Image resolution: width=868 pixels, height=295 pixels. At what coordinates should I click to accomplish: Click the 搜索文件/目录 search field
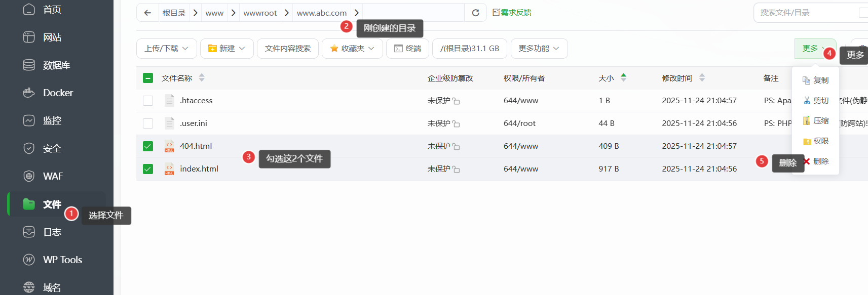click(x=806, y=13)
